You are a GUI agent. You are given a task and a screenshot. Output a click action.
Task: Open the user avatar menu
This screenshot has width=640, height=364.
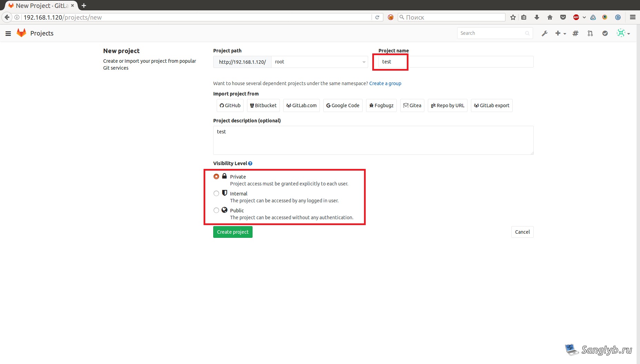[623, 33]
